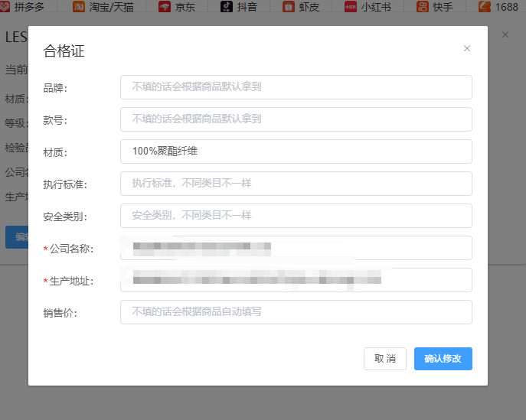Open the 快手 platform icon
526x420 pixels.
[423, 6]
